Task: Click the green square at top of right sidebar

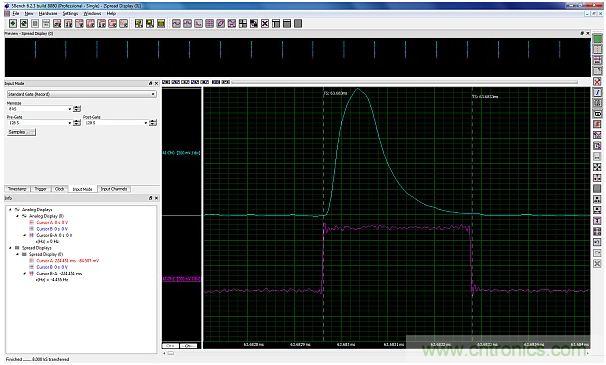Action: click(x=597, y=39)
